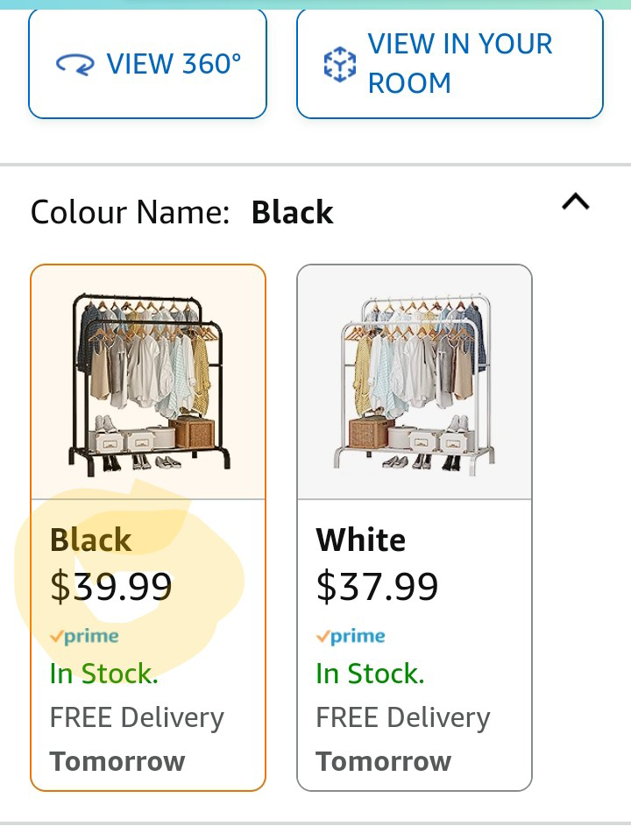Click In Stock text on Black variant

[x=103, y=674]
